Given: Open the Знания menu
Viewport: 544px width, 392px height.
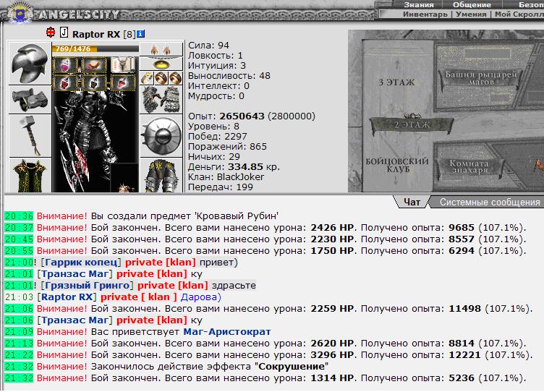Looking at the screenshot, I should click(419, 5).
